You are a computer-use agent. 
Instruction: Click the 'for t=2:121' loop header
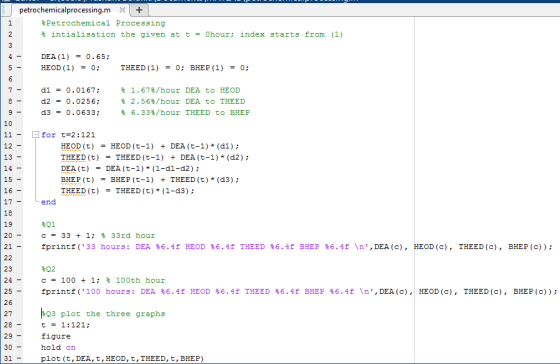(x=68, y=135)
